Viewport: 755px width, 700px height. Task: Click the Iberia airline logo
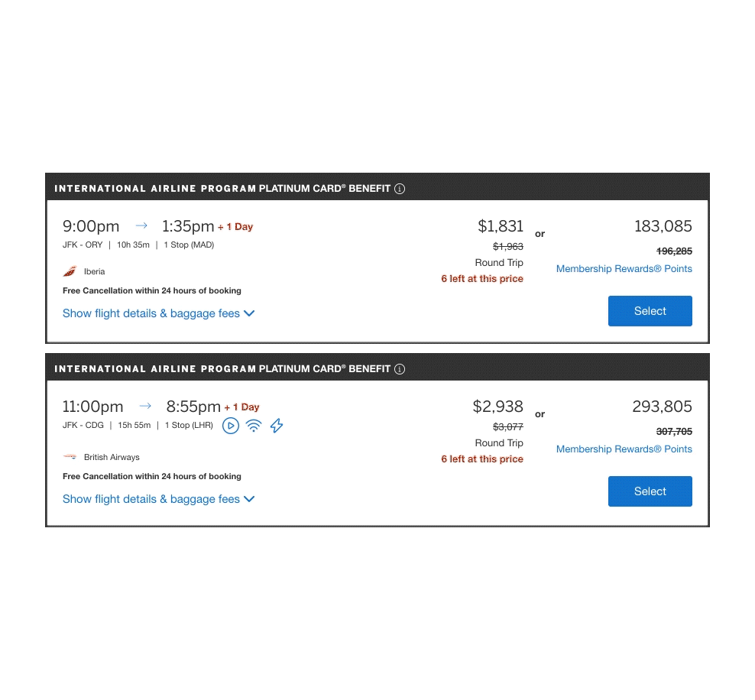[70, 271]
